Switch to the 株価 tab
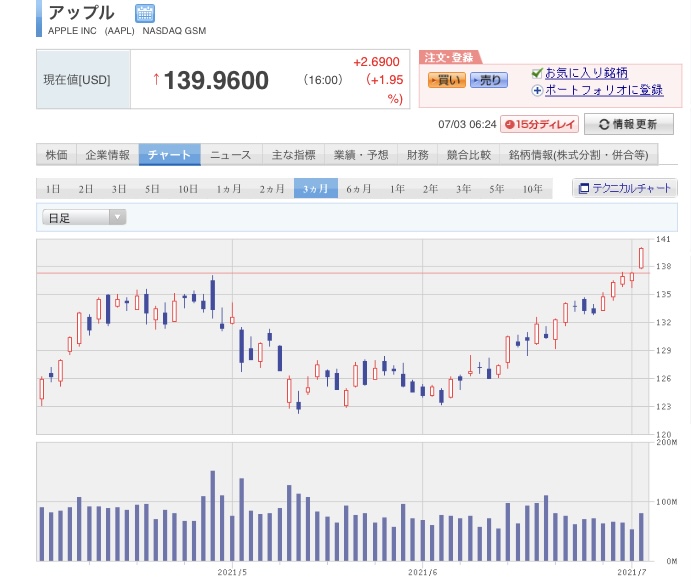The image size is (691, 586). 56,155
